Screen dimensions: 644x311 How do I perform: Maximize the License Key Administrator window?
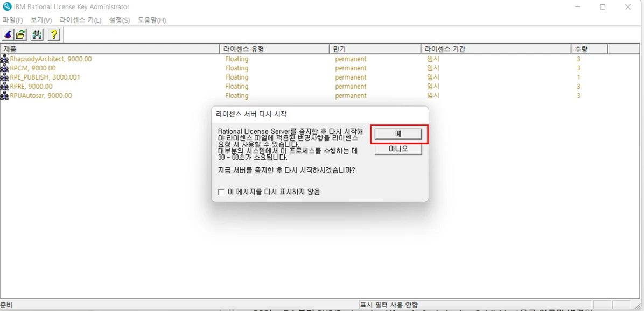coord(603,7)
